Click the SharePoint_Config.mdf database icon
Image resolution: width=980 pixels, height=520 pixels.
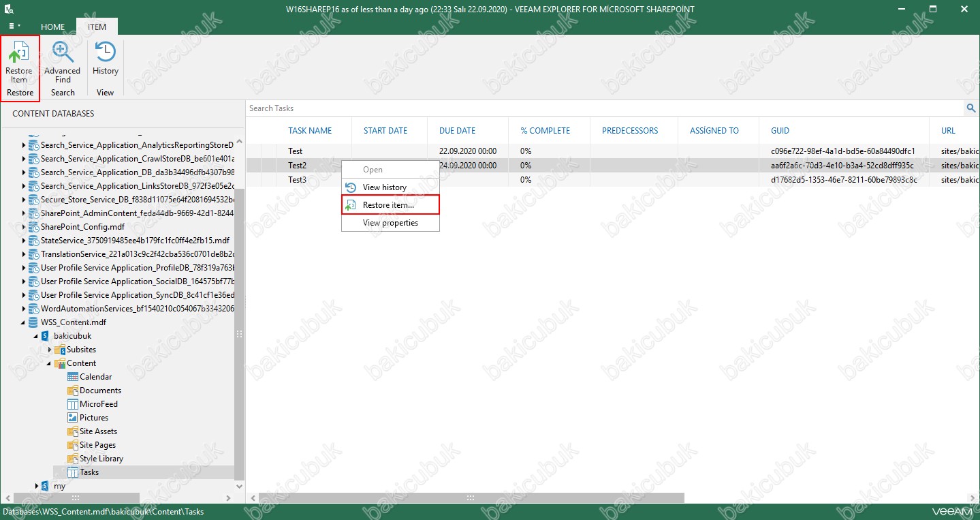(33, 227)
